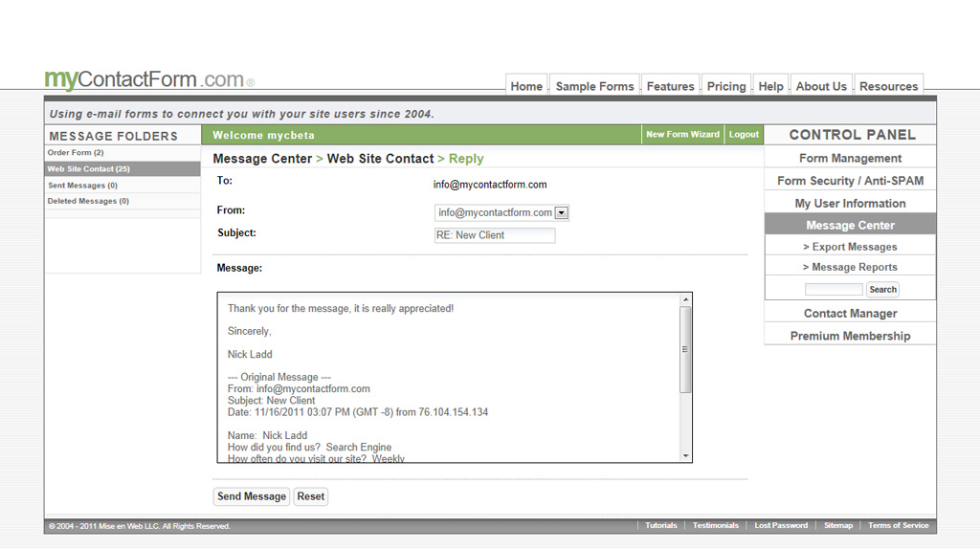Launch the New Form Wizard
This screenshot has height=549, width=980.
[682, 134]
